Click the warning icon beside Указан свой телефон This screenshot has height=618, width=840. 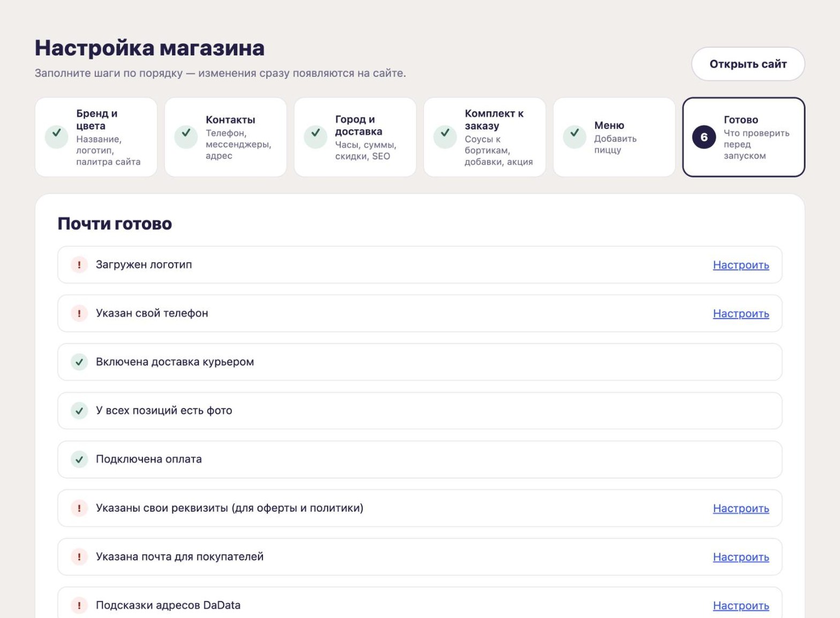click(79, 314)
